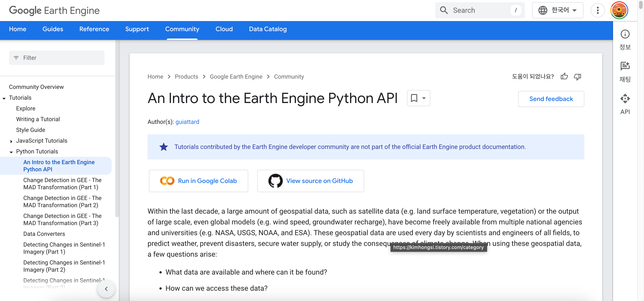Open the 한국어 language dropdown
The image size is (644, 301).
click(557, 10)
